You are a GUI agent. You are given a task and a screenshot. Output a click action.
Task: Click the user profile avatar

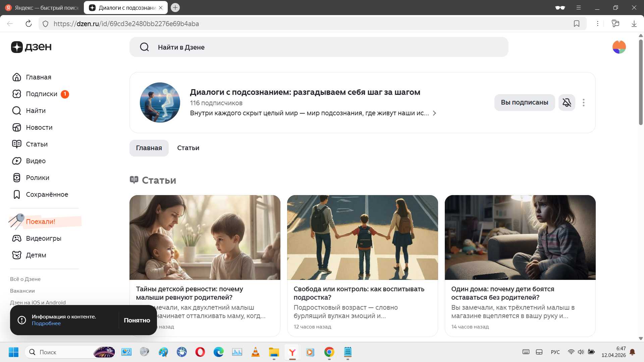pos(619,47)
